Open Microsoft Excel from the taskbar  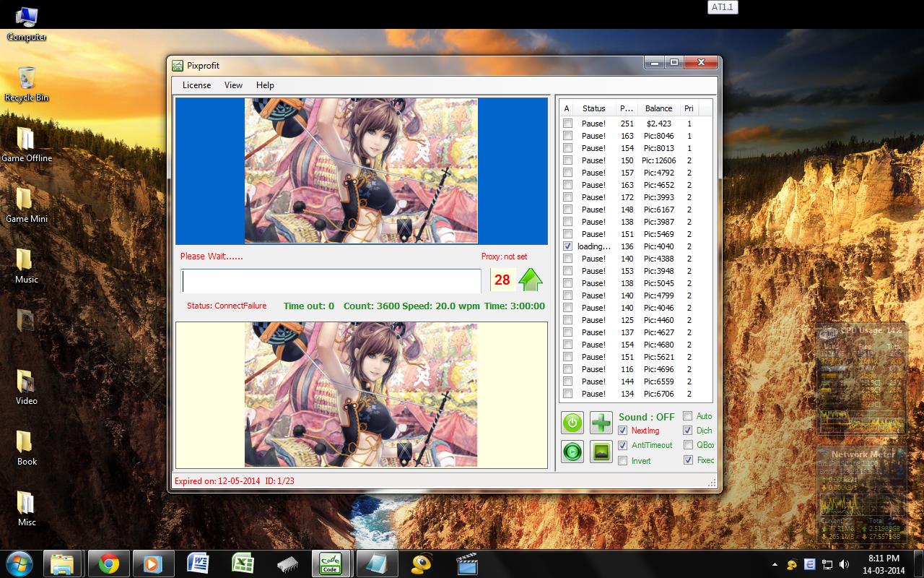242,564
